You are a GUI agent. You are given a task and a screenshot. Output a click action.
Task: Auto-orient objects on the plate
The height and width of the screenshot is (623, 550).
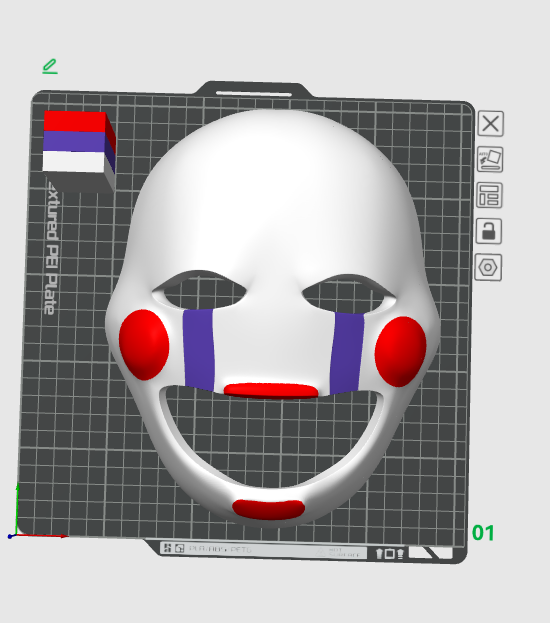pyautogui.click(x=490, y=159)
